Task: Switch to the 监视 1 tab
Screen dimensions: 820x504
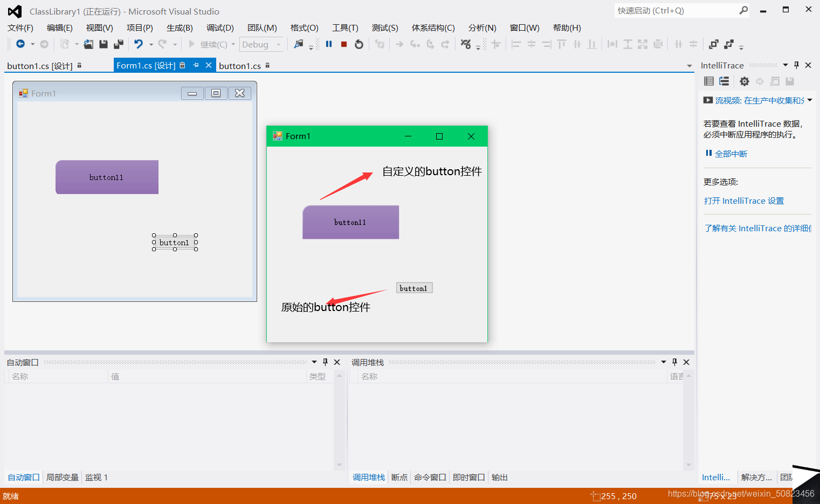Action: pos(97,478)
